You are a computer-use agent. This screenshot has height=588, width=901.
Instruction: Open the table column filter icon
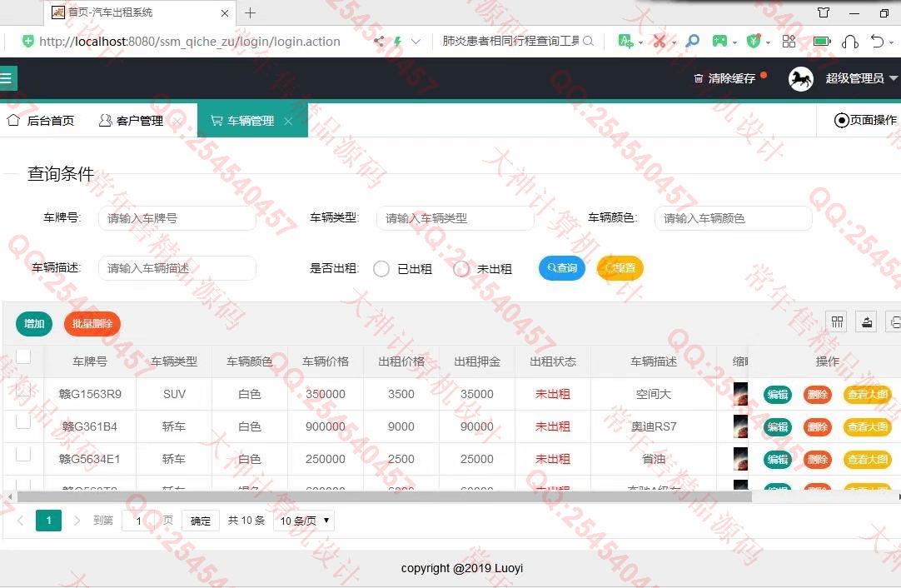click(837, 321)
